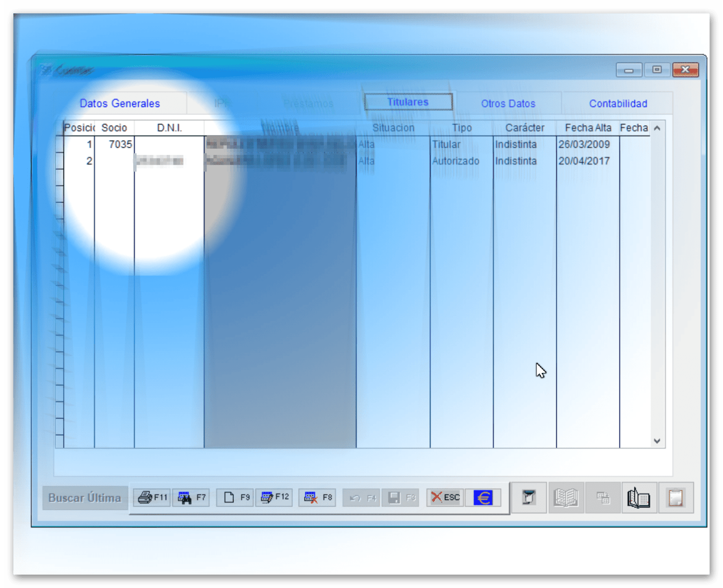Select the Titulares tab

click(x=408, y=102)
